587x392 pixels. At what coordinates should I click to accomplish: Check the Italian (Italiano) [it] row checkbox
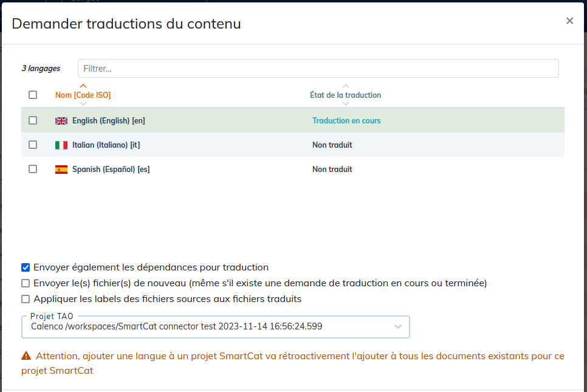(x=33, y=145)
